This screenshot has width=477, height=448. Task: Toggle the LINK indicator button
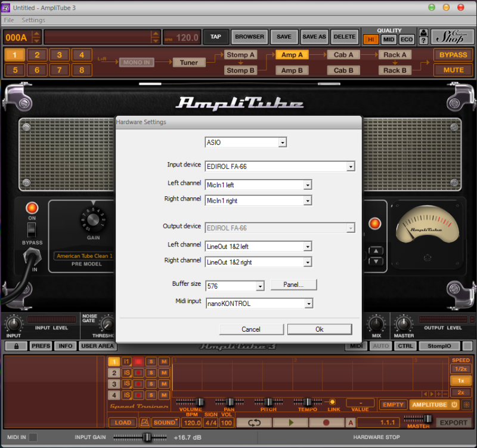click(332, 402)
